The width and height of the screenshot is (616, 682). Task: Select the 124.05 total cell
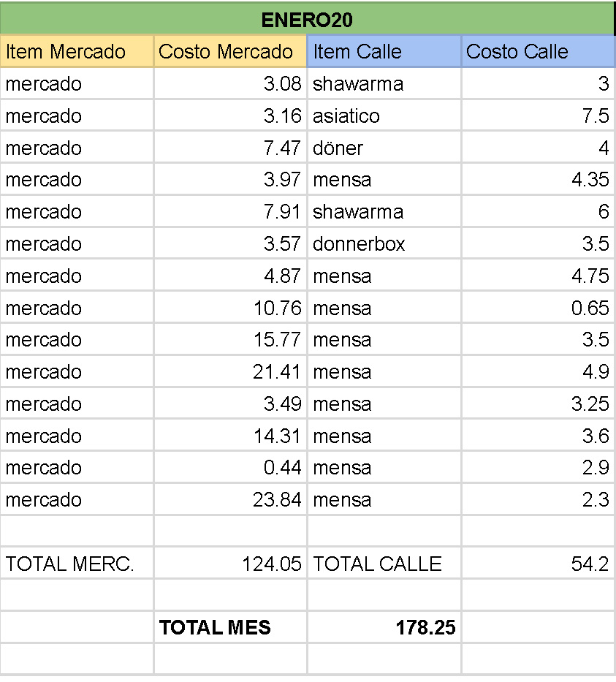point(230,564)
